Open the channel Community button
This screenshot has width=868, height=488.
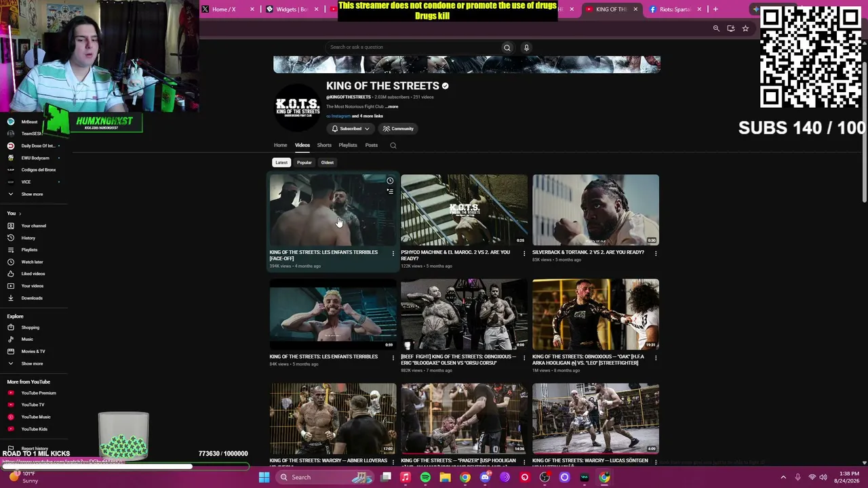[398, 129]
